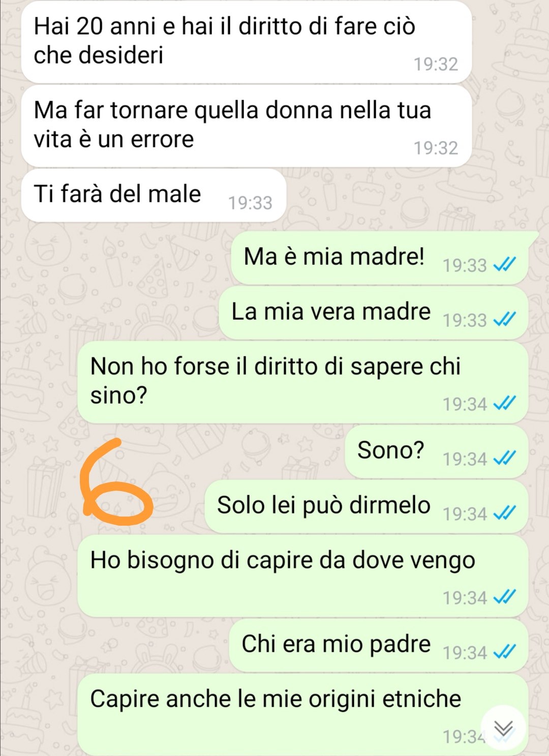The height and width of the screenshot is (756, 549).
Task: Select the 'Hai 20 anni' received message
Action: click(247, 42)
